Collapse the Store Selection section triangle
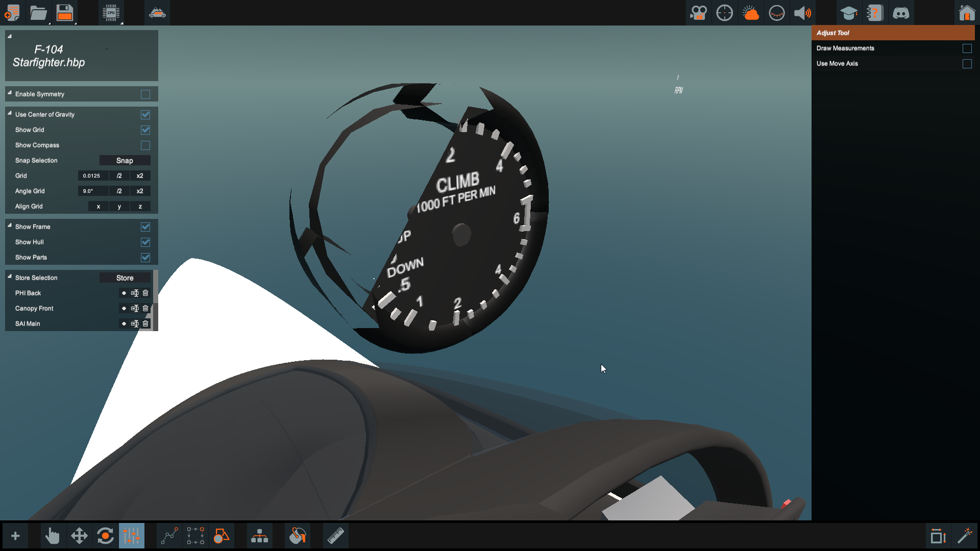 coord(10,277)
